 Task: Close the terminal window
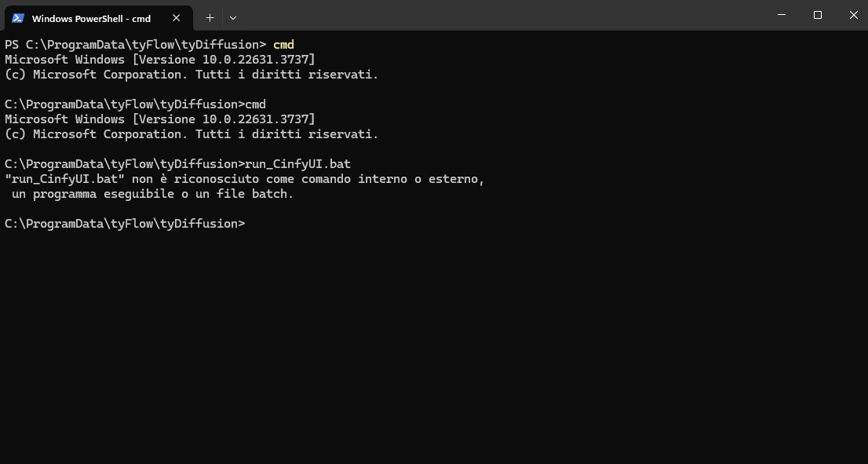854,15
